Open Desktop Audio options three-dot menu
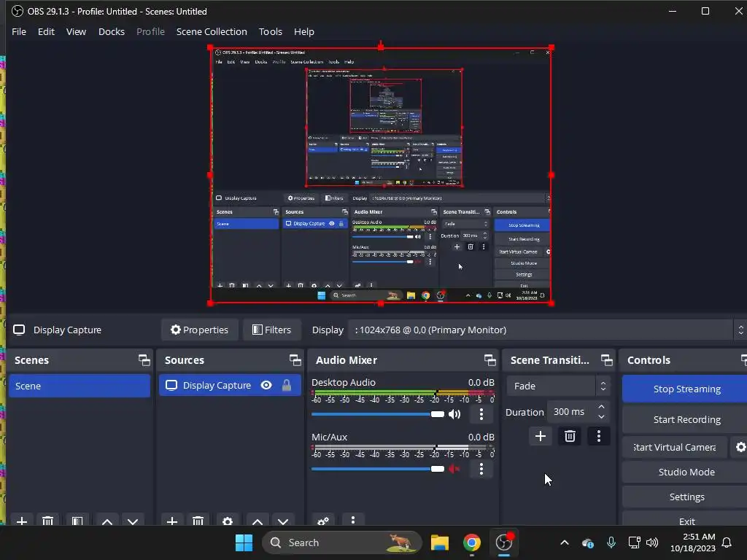Image resolution: width=747 pixels, height=560 pixels. [481, 414]
